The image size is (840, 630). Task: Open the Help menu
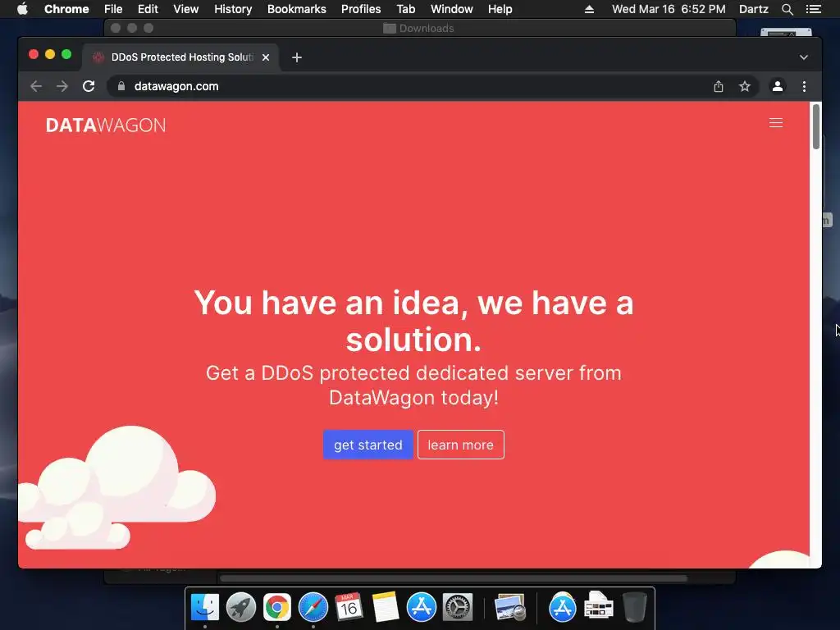click(500, 9)
